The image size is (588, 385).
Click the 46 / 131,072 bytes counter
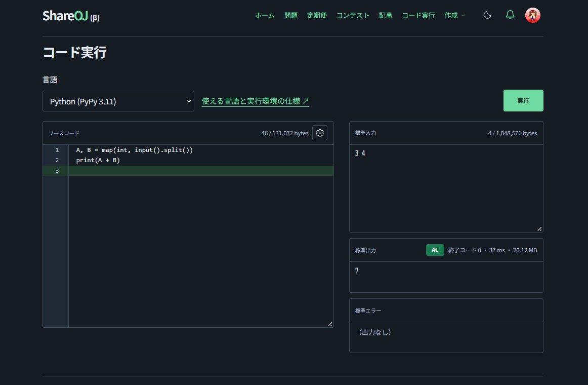[x=284, y=133]
